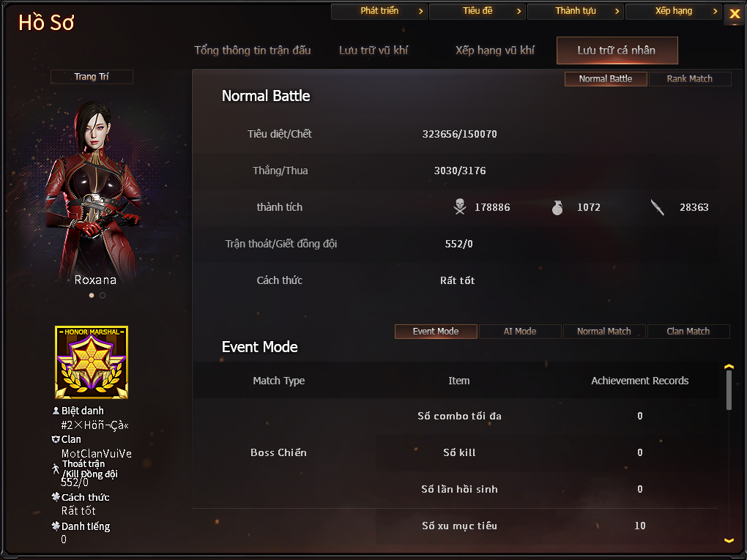Image resolution: width=747 pixels, height=560 pixels.
Task: Click the grenade kills icon
Action: tap(557, 208)
